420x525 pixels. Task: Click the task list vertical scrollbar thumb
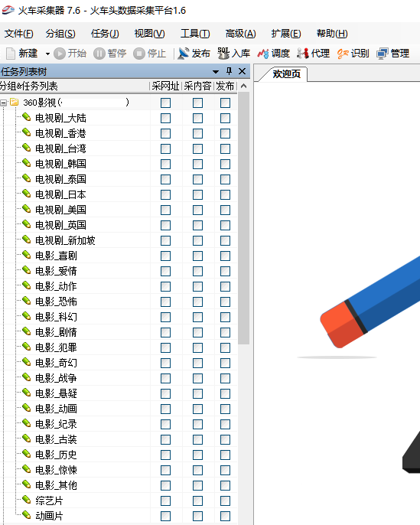click(x=244, y=218)
